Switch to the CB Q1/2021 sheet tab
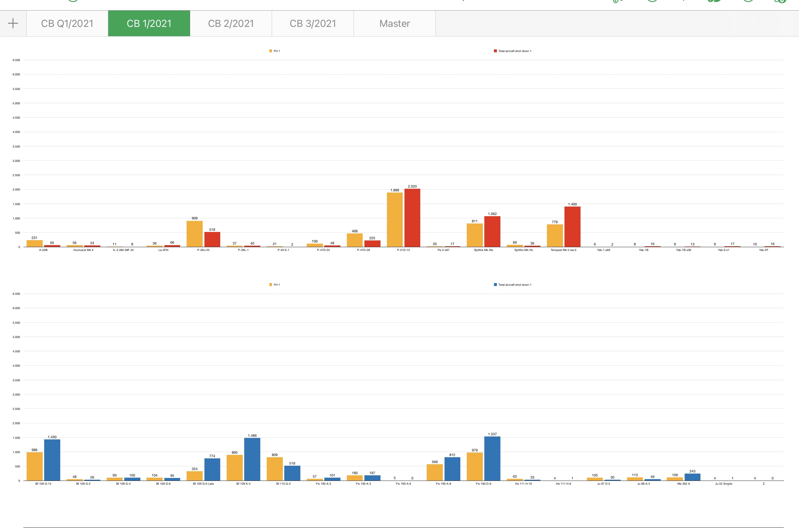Viewport: 799px width, 532px height. tap(67, 23)
